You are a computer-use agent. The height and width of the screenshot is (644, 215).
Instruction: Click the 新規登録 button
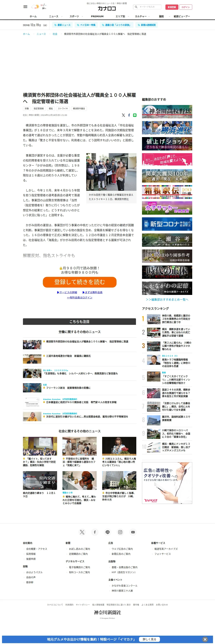[x=172, y=7]
